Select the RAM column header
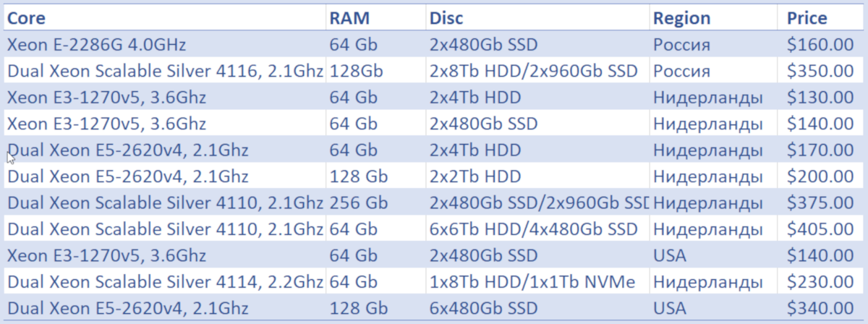 pos(375,18)
